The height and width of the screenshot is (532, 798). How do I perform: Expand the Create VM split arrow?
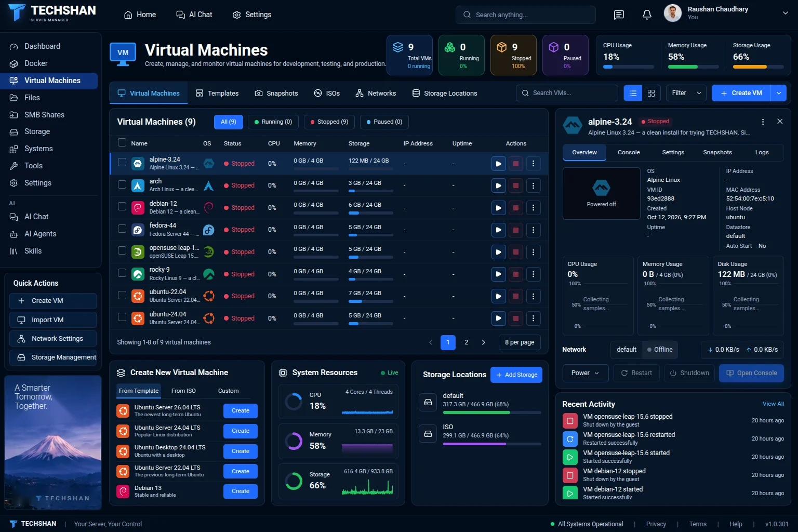coord(778,93)
